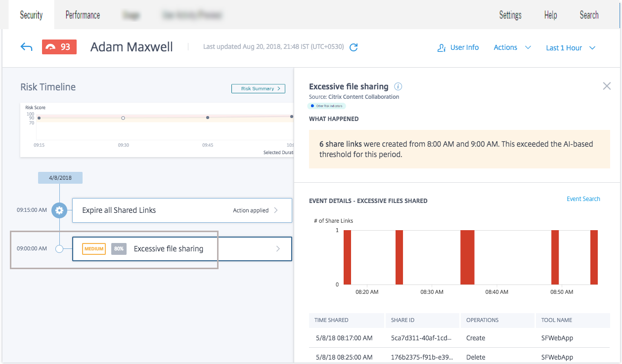Close the Excessive file sharing panel
Screen dimensions: 622x364
coord(607,86)
